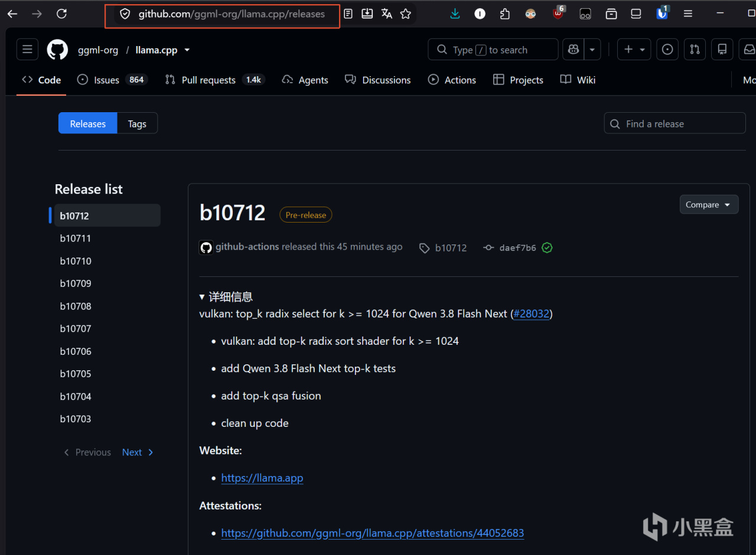
Task: Open the Pull requests tab
Action: pyautogui.click(x=214, y=80)
